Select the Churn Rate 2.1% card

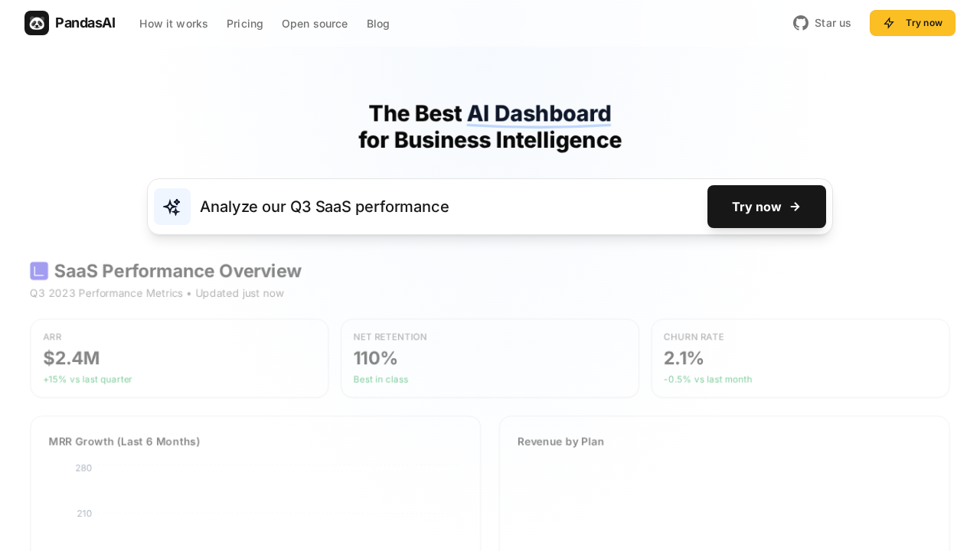(x=800, y=358)
